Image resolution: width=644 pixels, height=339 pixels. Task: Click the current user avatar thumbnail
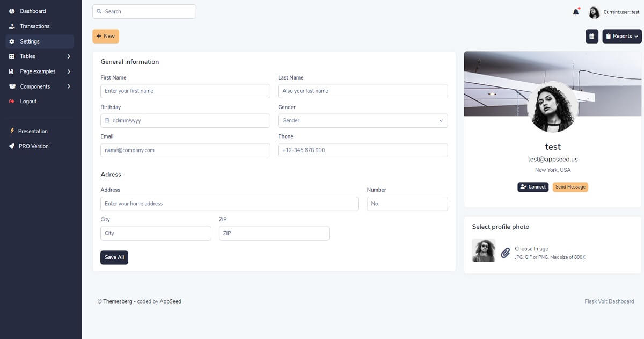coord(594,11)
